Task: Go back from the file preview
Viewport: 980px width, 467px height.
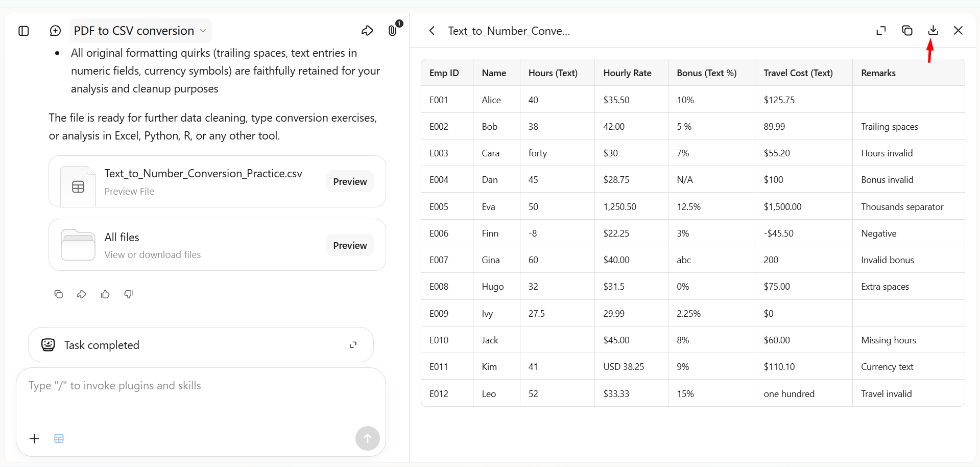Action: [432, 31]
